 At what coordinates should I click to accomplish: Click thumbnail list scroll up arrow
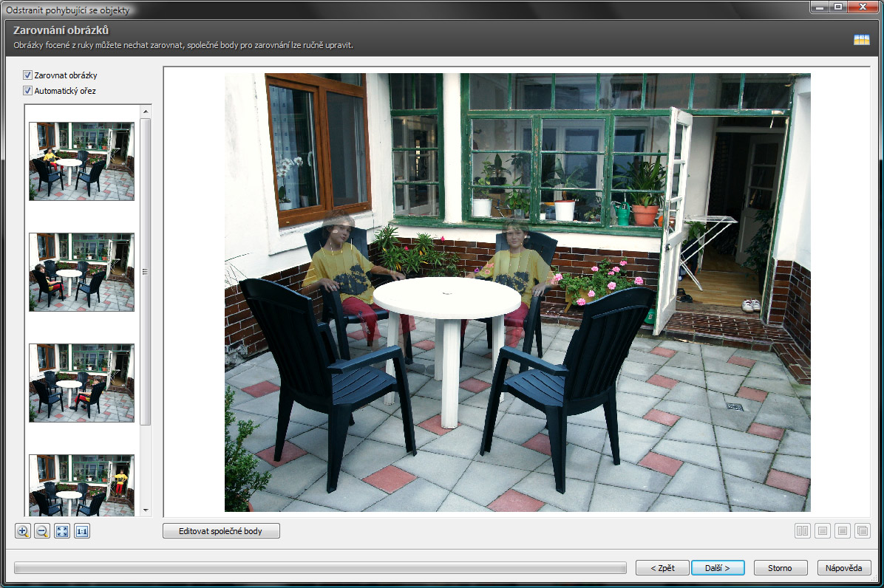click(x=146, y=112)
